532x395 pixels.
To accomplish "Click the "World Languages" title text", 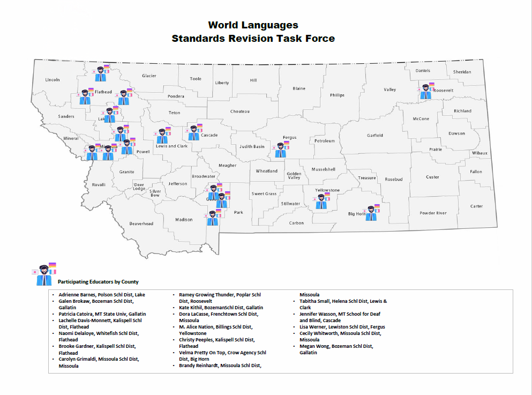I will [x=253, y=25].
